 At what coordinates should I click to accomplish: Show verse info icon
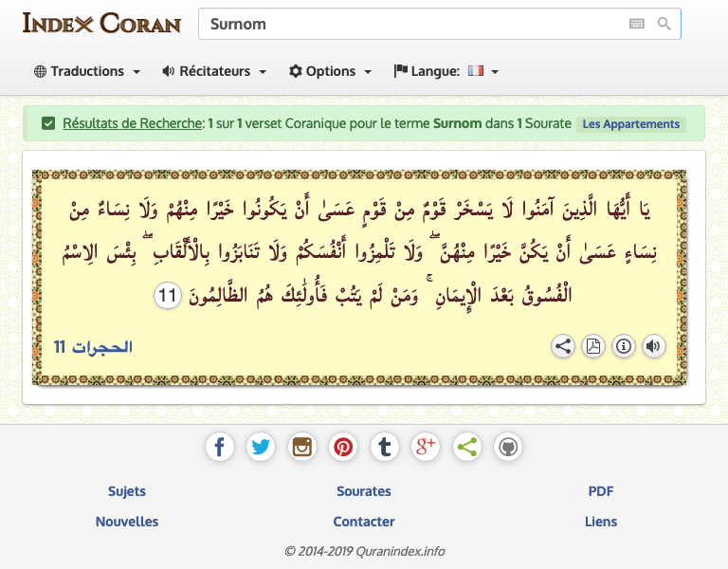click(624, 346)
